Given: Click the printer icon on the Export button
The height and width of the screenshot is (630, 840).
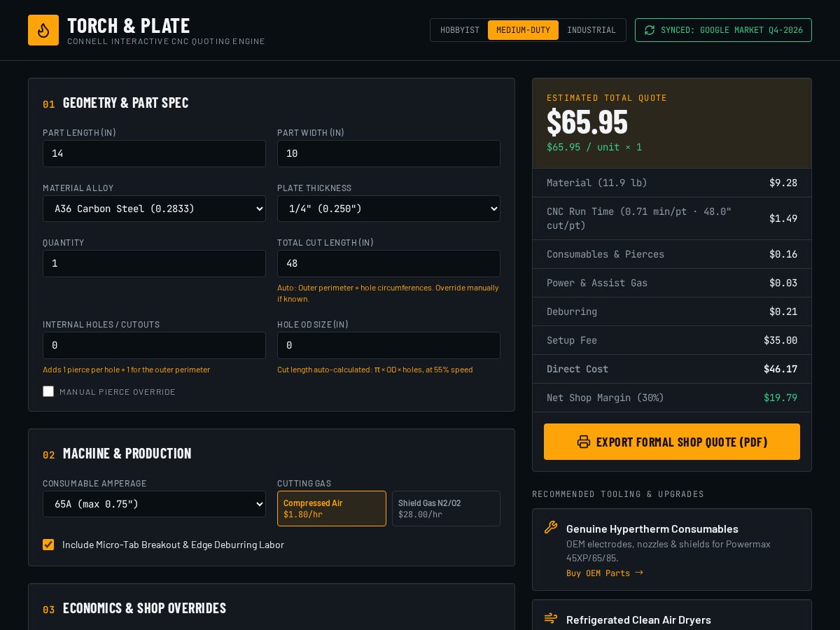Looking at the screenshot, I should pos(584,442).
